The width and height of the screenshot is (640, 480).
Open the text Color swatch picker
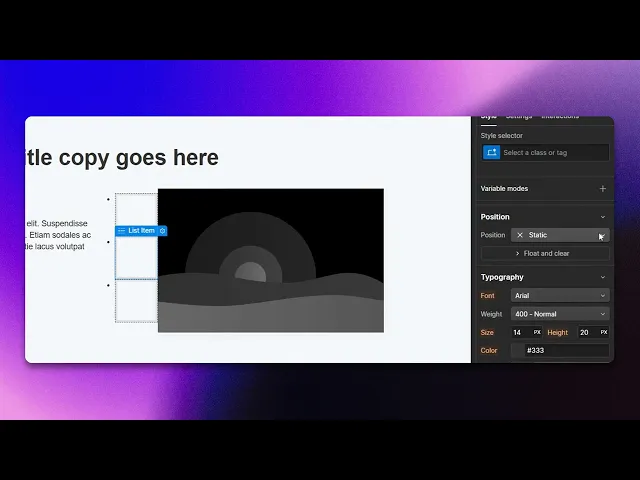click(x=518, y=351)
